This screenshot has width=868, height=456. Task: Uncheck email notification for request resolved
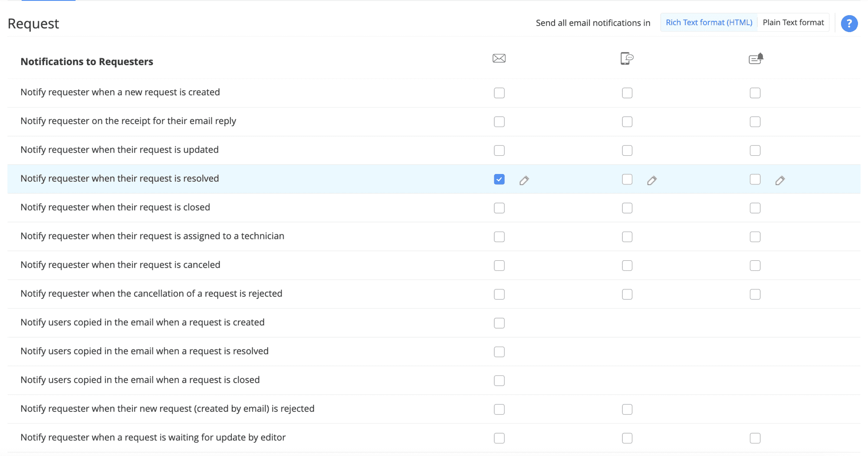pos(499,179)
